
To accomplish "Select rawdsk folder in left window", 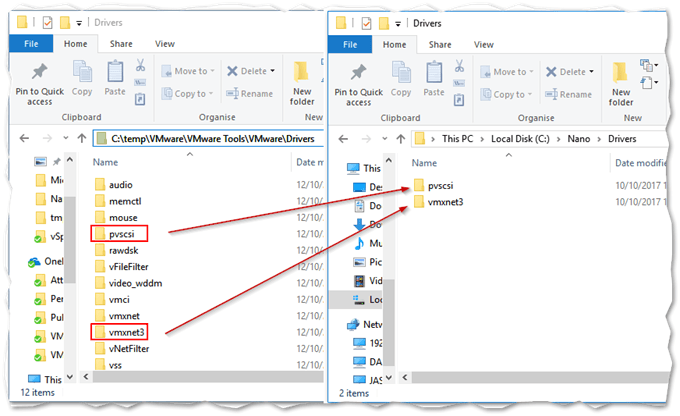I will coord(117,250).
